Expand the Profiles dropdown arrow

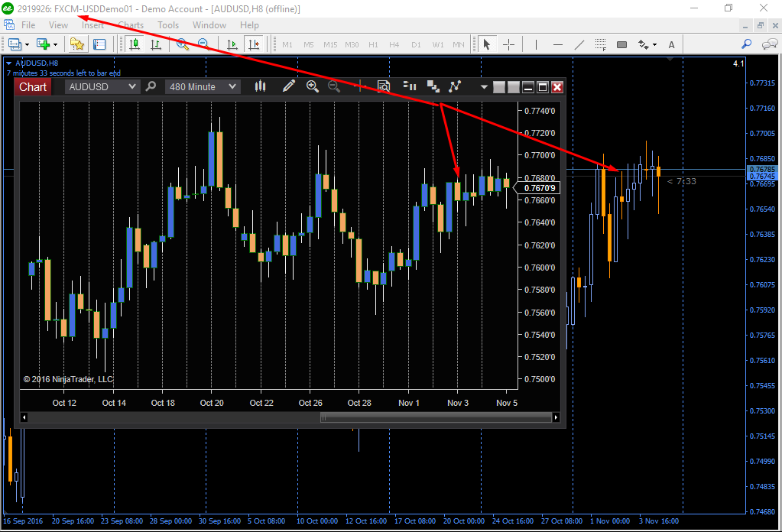(x=55, y=45)
